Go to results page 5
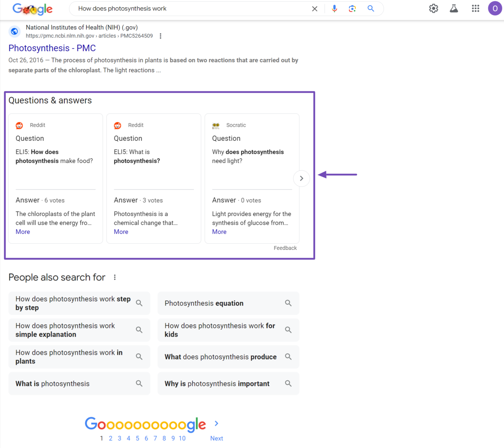Image resolution: width=504 pixels, height=448 pixels. click(138, 438)
